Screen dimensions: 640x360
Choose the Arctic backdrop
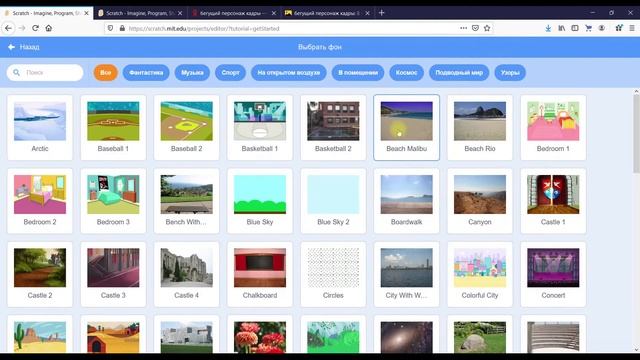40,127
